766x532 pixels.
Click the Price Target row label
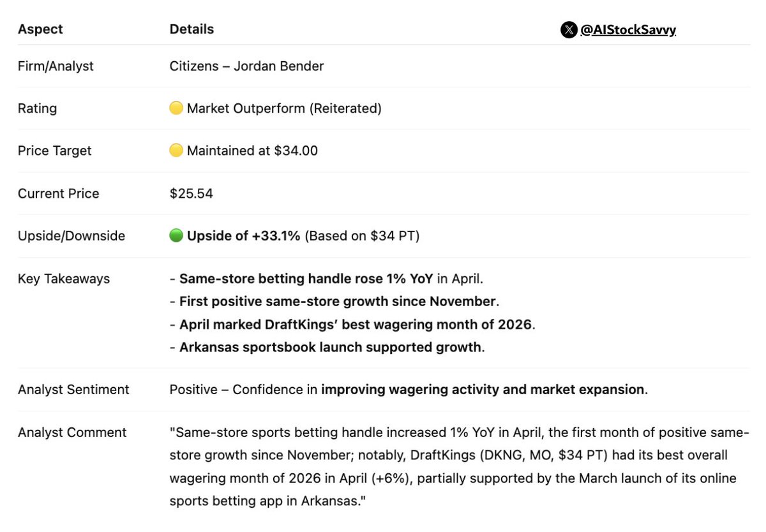click(x=54, y=151)
